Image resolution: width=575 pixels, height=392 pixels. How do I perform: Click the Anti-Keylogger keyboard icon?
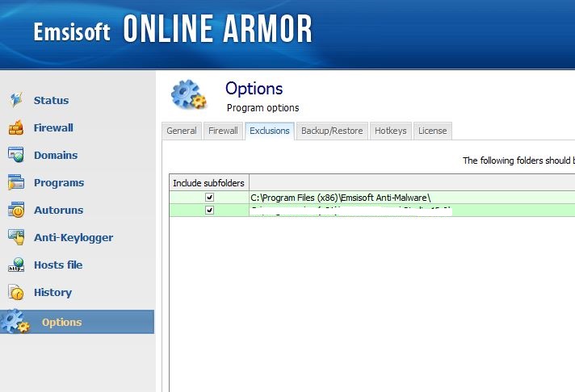click(16, 237)
